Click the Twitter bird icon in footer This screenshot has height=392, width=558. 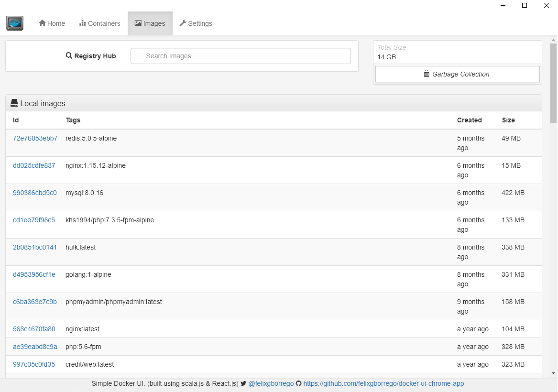pyautogui.click(x=243, y=383)
